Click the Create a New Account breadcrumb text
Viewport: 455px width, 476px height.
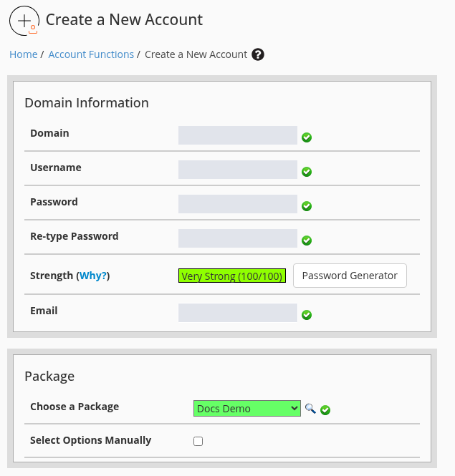(196, 54)
